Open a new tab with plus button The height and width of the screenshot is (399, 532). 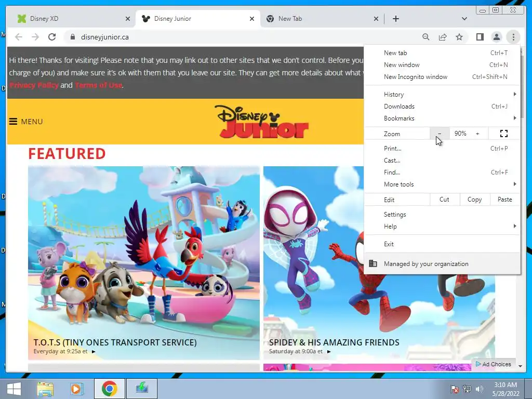tap(395, 19)
